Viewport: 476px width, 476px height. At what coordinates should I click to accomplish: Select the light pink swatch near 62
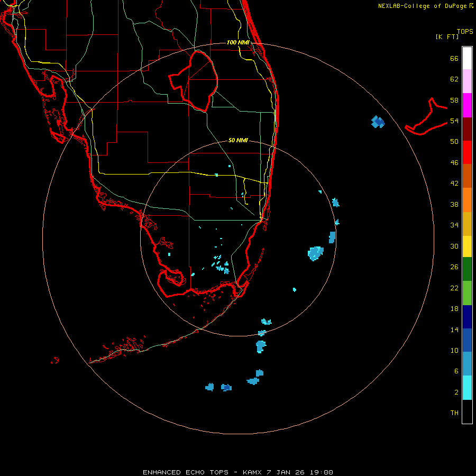point(467,81)
